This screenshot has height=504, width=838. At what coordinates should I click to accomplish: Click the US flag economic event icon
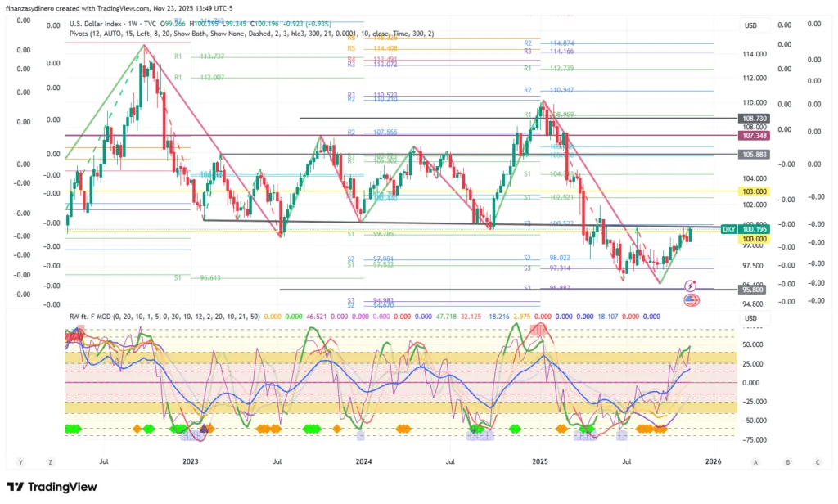[691, 300]
